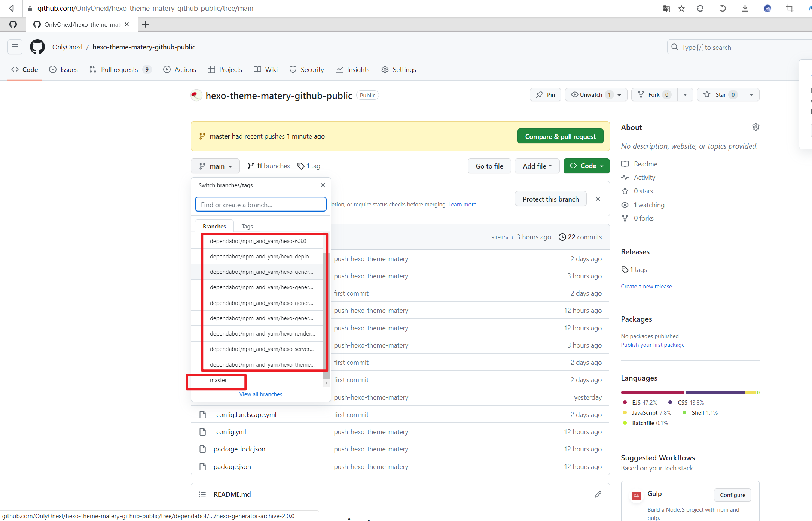Open the repository Settings tab
Viewport: 812px width, 521px height.
pyautogui.click(x=399, y=69)
